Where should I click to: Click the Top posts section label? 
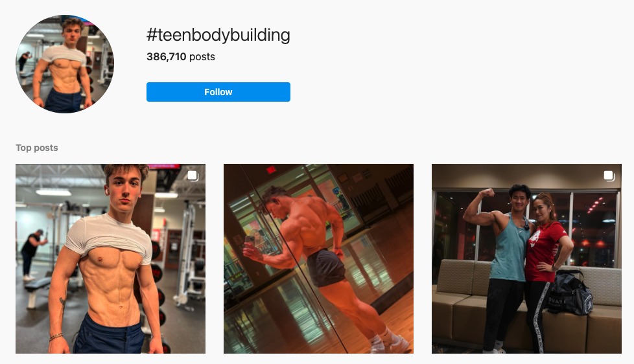[x=37, y=148]
